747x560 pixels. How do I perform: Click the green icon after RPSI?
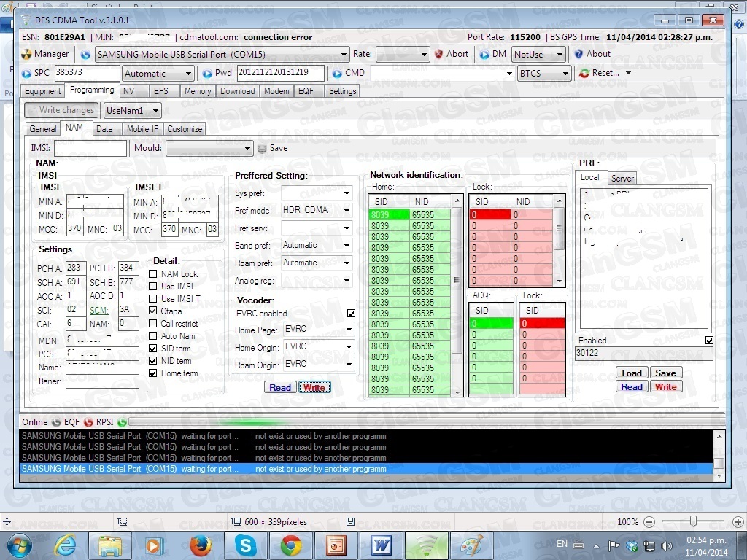(x=122, y=422)
